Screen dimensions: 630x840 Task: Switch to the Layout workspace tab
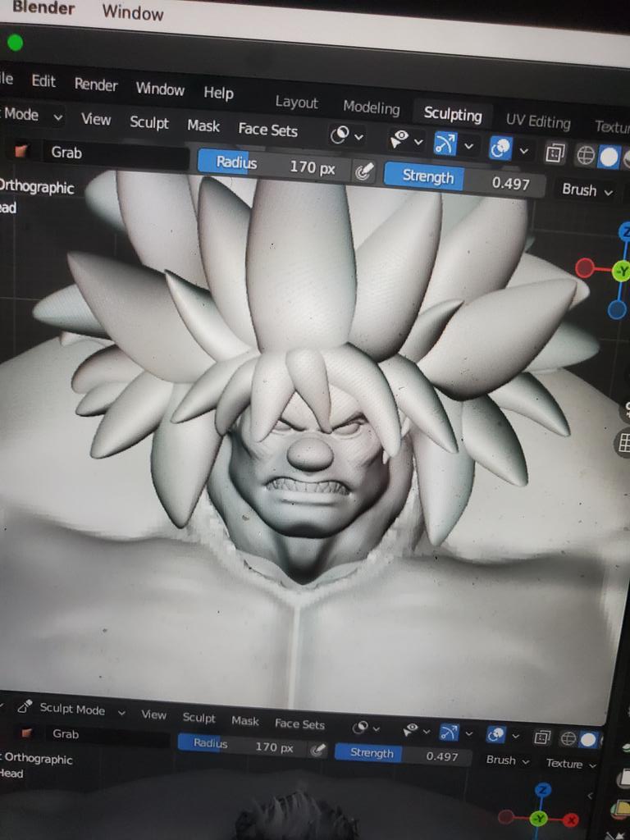[x=296, y=102]
